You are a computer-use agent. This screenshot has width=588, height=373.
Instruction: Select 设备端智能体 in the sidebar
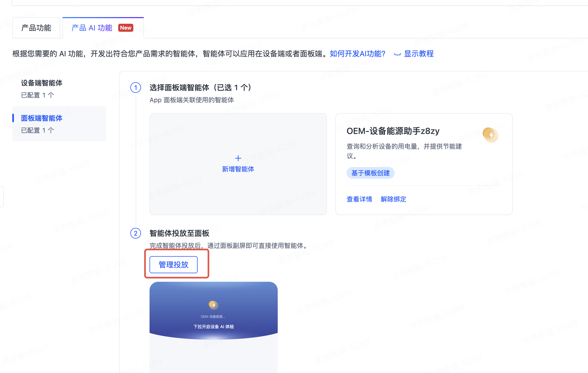pos(41,83)
